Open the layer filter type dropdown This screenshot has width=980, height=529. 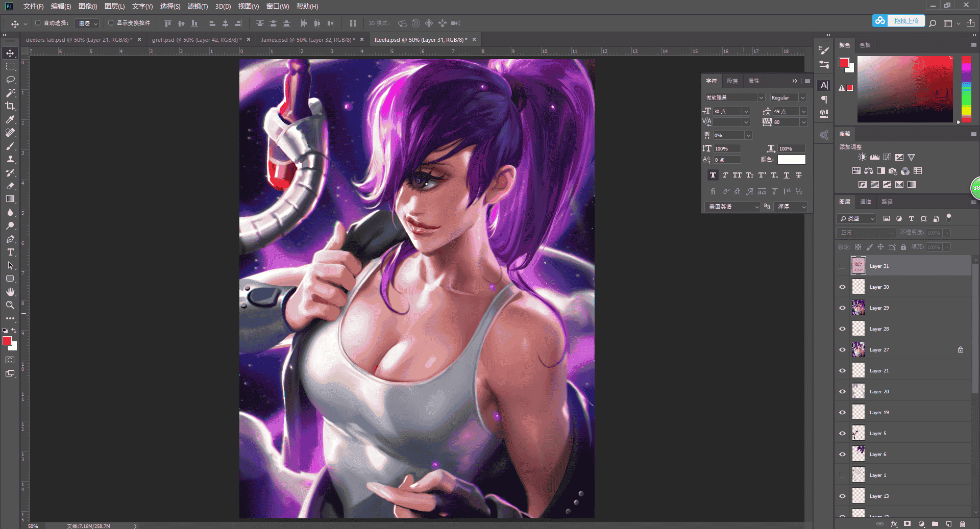pos(856,218)
